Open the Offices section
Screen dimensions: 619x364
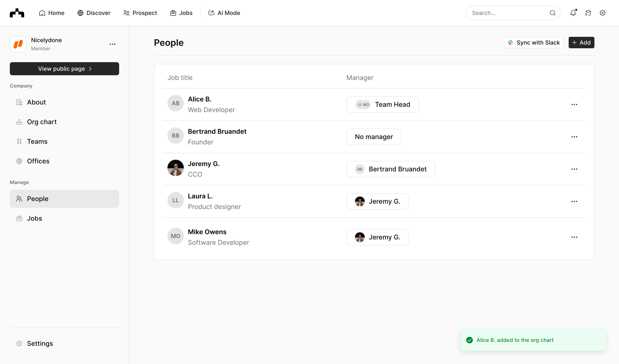38,161
